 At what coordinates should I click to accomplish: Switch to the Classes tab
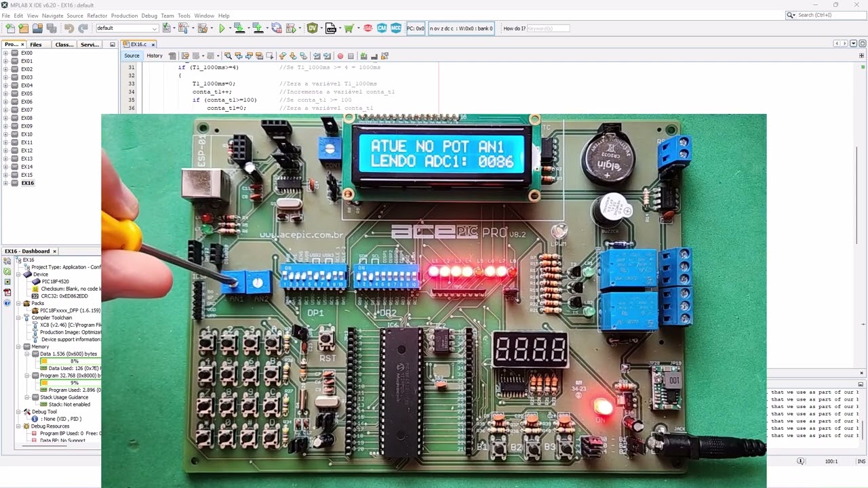pyautogui.click(x=64, y=45)
